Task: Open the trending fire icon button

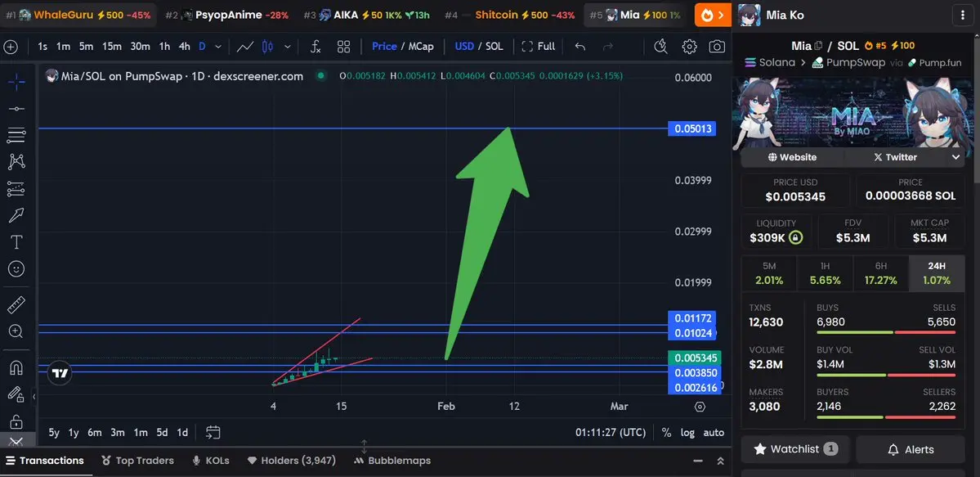Action: point(713,15)
